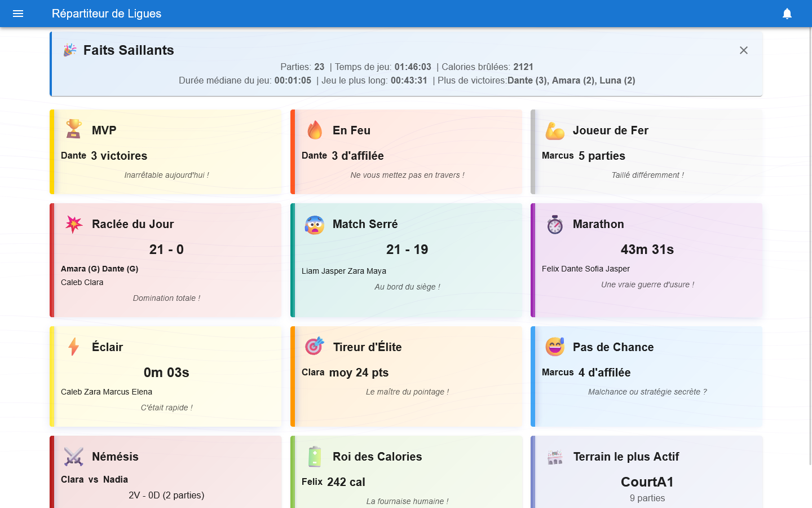Click the 43m 31s Marathon duration
The width and height of the screenshot is (812, 508).
[647, 249]
